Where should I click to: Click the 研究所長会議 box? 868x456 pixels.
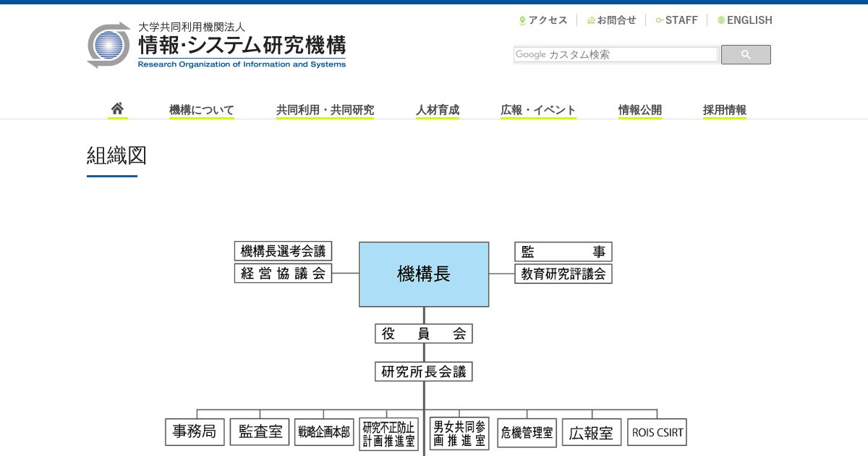click(424, 372)
